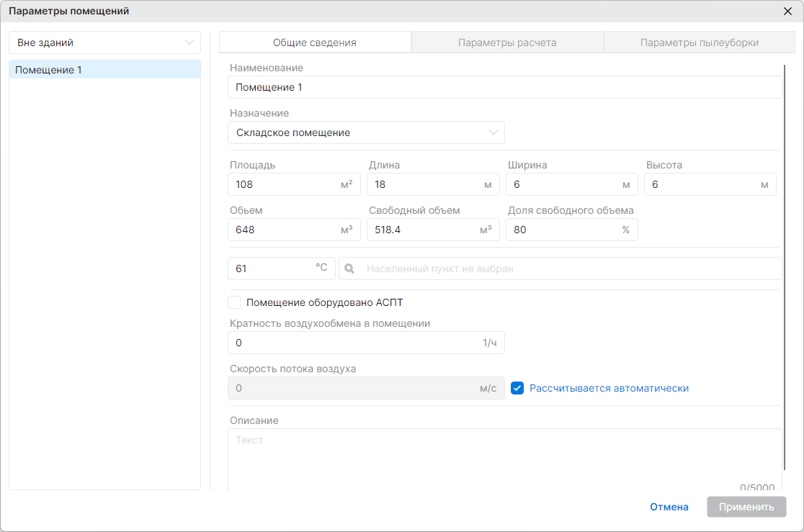Click into the Описание text area
The height and width of the screenshot is (532, 804).
[x=505, y=460]
